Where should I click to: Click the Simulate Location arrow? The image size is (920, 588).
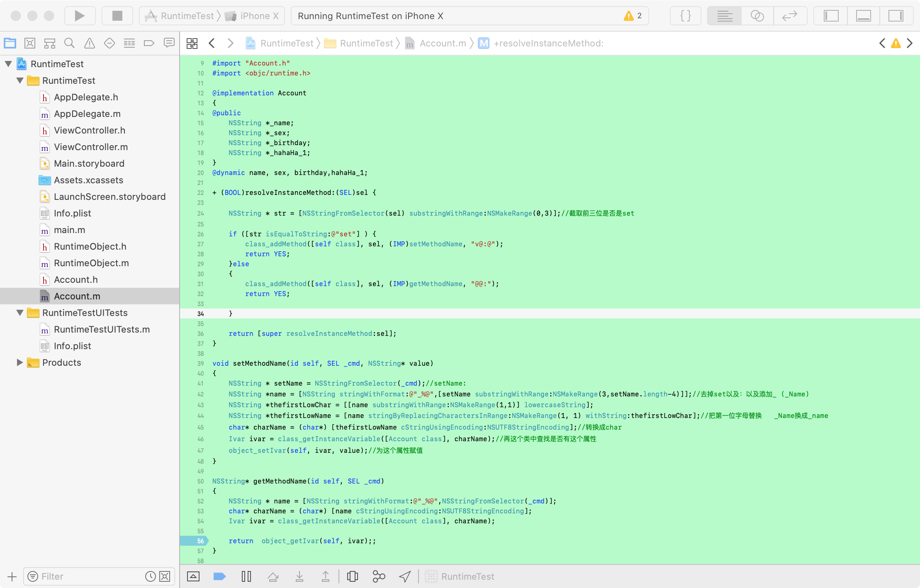(x=405, y=576)
